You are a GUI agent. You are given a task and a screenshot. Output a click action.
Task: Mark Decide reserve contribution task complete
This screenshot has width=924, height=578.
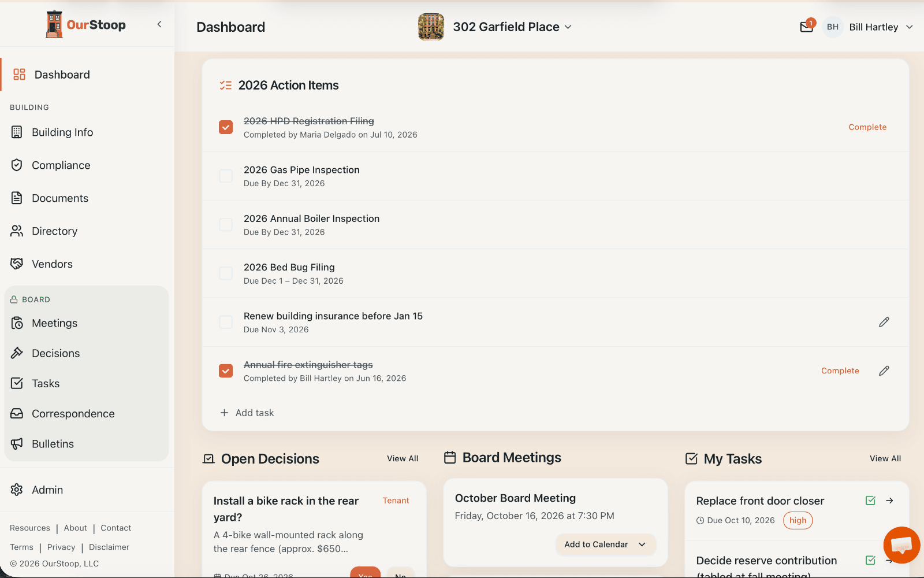tap(871, 560)
